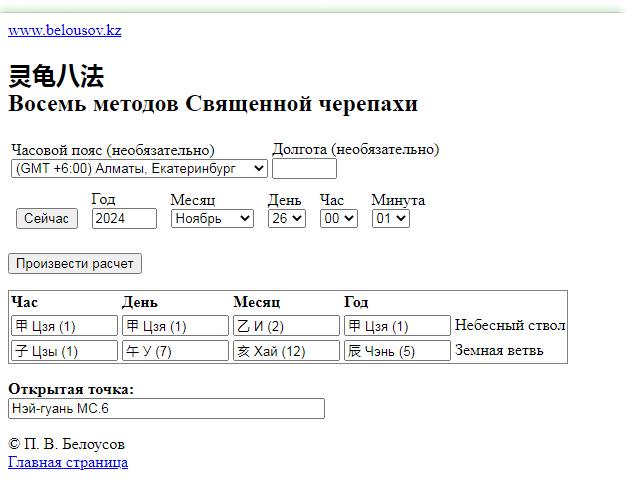Focus the year field showing 2024
Viewport: 632px width, 498px height.
124,219
